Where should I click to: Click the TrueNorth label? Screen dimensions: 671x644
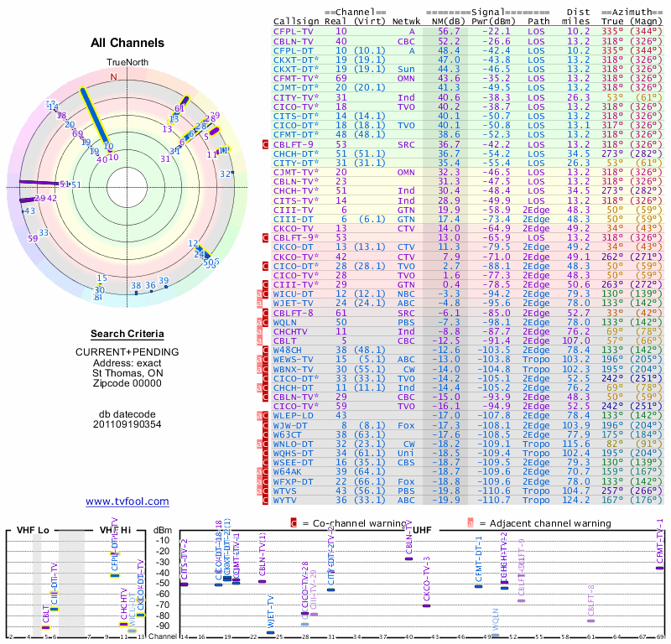pyautogui.click(x=127, y=63)
